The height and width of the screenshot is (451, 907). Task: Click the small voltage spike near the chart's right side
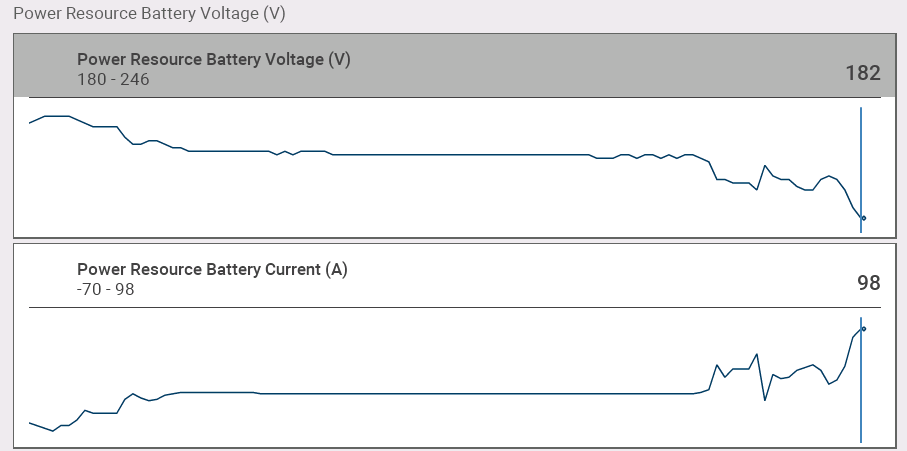[x=765, y=166]
